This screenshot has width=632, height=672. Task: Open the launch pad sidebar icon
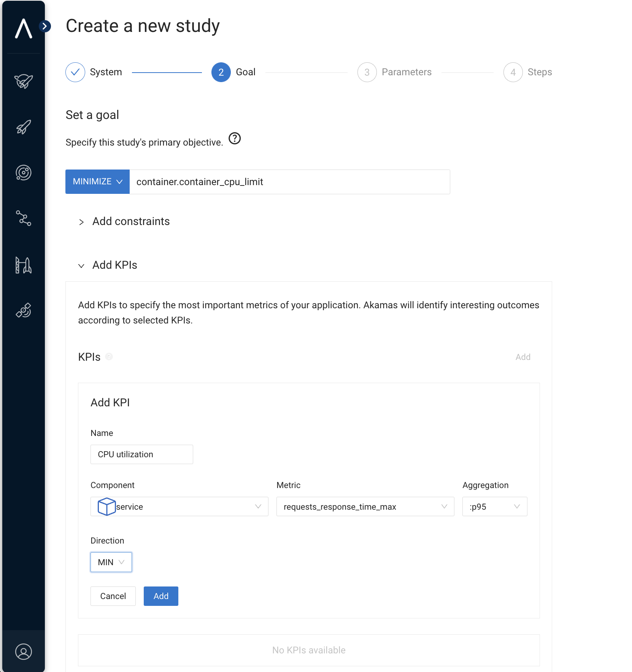pos(23,265)
